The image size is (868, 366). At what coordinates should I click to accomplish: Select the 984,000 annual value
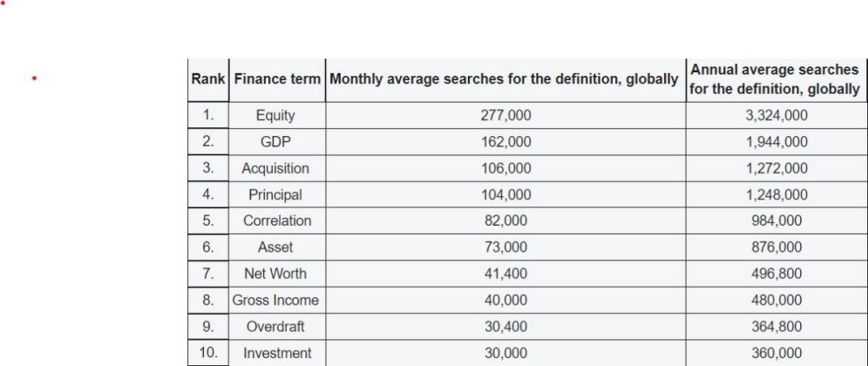pyautogui.click(x=774, y=220)
